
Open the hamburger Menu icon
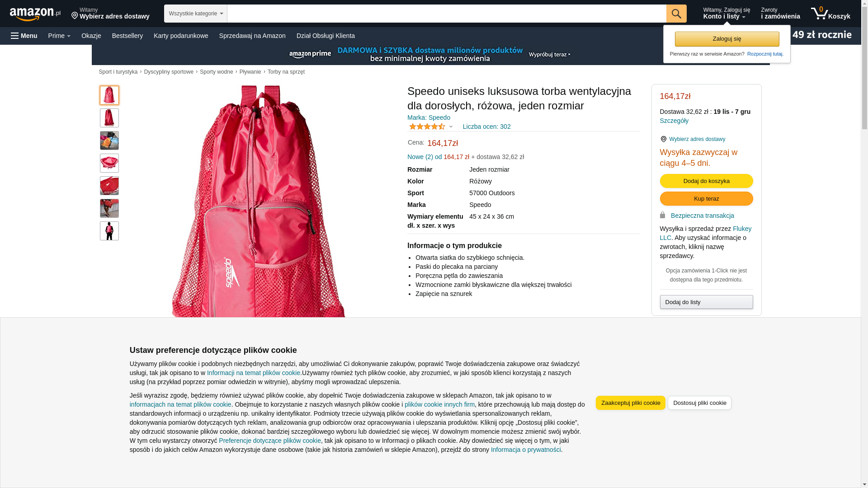(24, 36)
